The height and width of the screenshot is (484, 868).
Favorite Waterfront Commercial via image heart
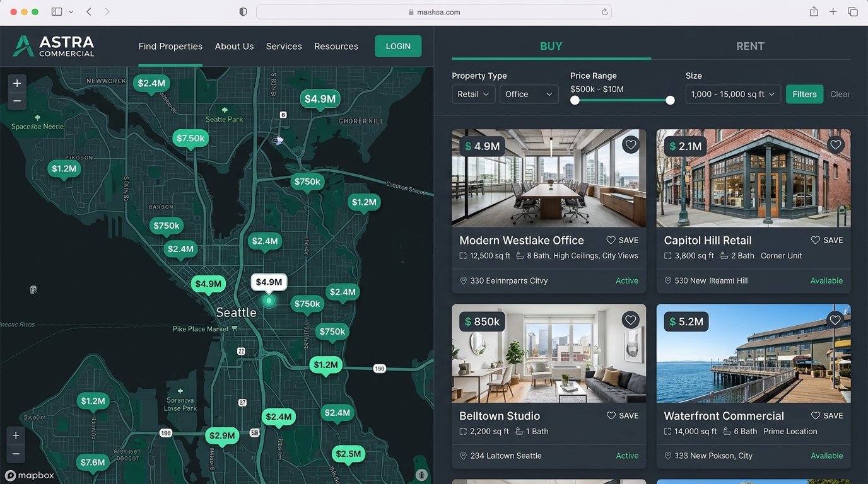coord(835,320)
